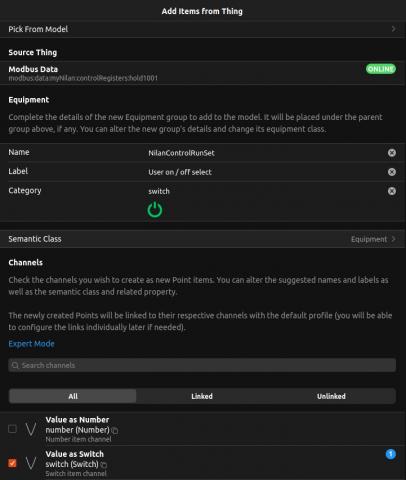
Task: Click the green power switch category icon
Action: pos(155,210)
